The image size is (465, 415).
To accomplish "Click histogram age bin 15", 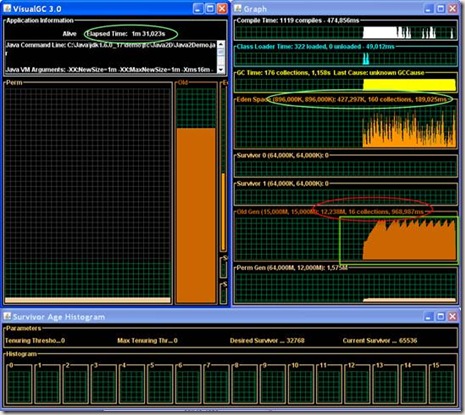I will pyautogui.click(x=441, y=384).
